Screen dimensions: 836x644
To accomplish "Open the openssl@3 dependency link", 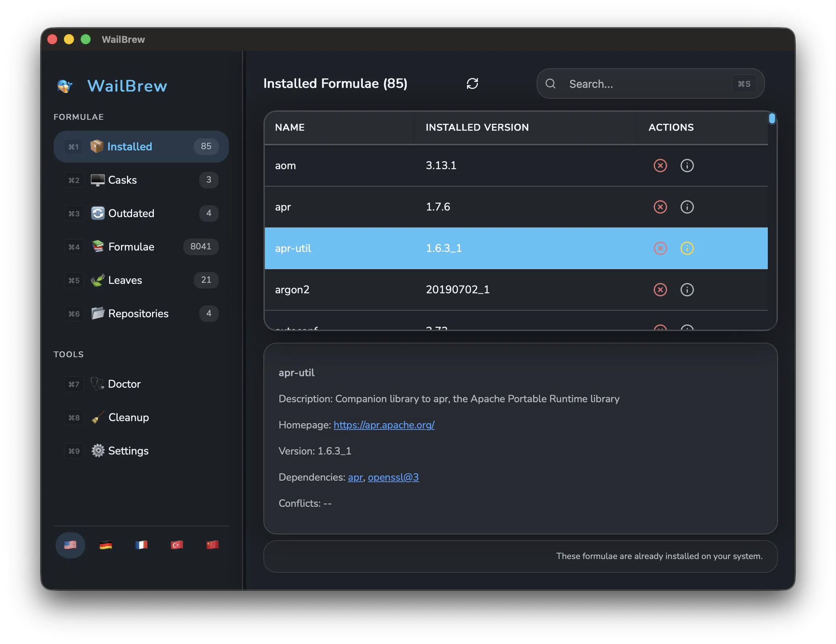I will 393,477.
